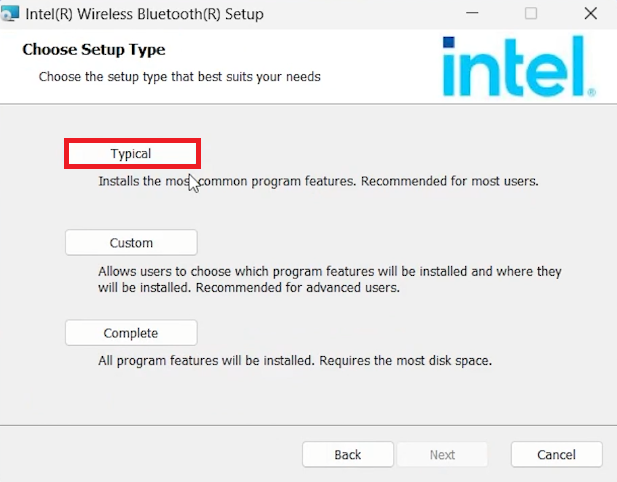Choose the Typical setup type

[x=132, y=154]
